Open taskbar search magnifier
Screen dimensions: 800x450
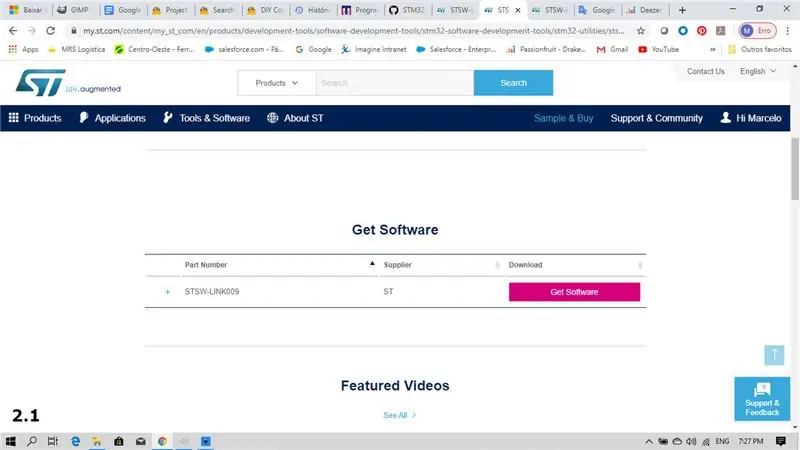point(32,441)
